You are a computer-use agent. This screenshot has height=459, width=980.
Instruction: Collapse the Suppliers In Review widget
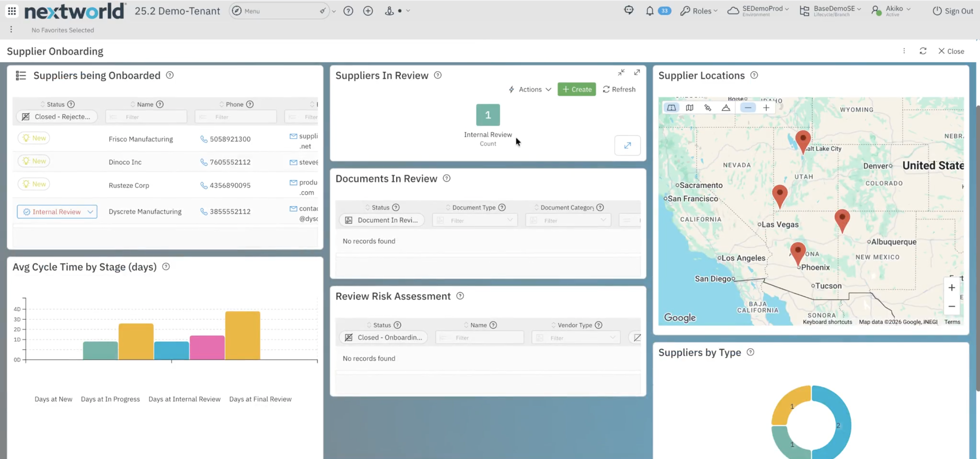[x=621, y=73]
